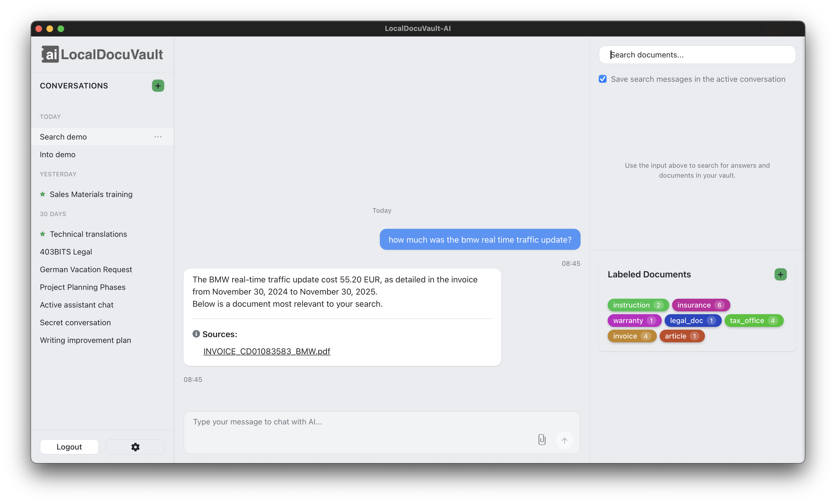The image size is (836, 504).
Task: Open the Secret conversation entry
Action: pos(102,322)
